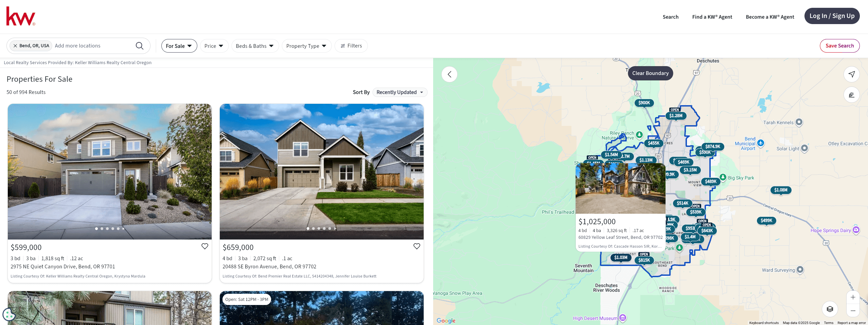
Task: Zoom in the map with plus
Action: [x=853, y=298]
